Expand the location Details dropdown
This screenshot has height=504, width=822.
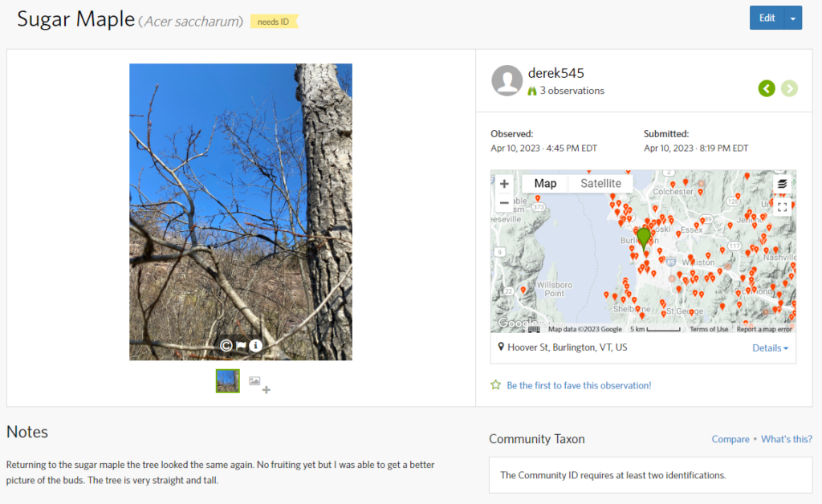[770, 348]
